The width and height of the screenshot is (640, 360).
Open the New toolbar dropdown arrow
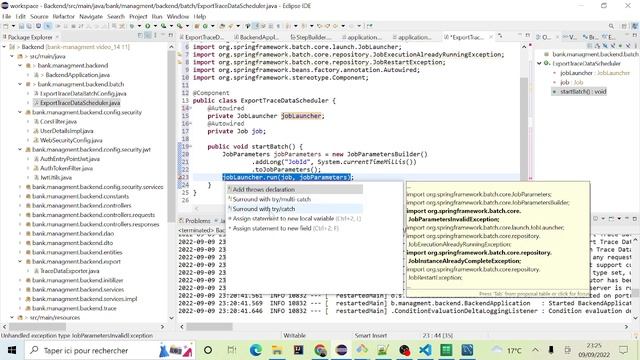coord(13,26)
